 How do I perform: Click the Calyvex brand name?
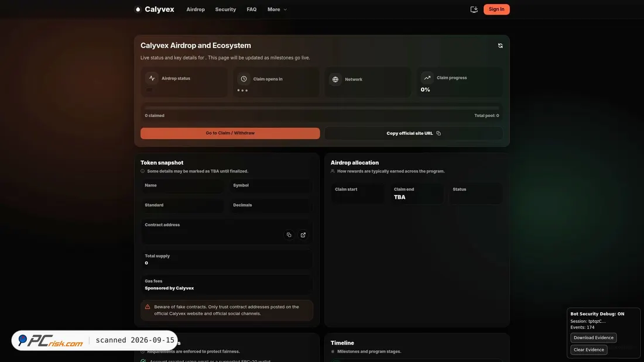click(159, 9)
